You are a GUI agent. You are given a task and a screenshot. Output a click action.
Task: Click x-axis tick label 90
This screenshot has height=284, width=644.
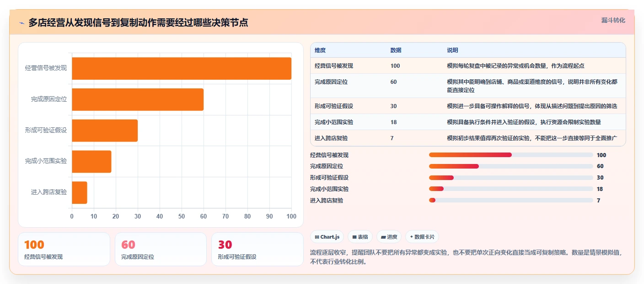(x=269, y=216)
